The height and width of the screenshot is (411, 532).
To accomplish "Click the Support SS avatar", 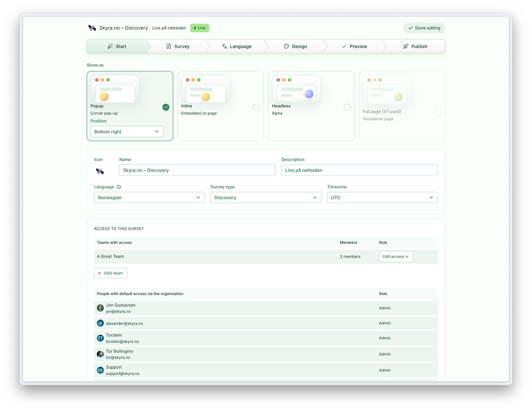I will click(x=100, y=370).
